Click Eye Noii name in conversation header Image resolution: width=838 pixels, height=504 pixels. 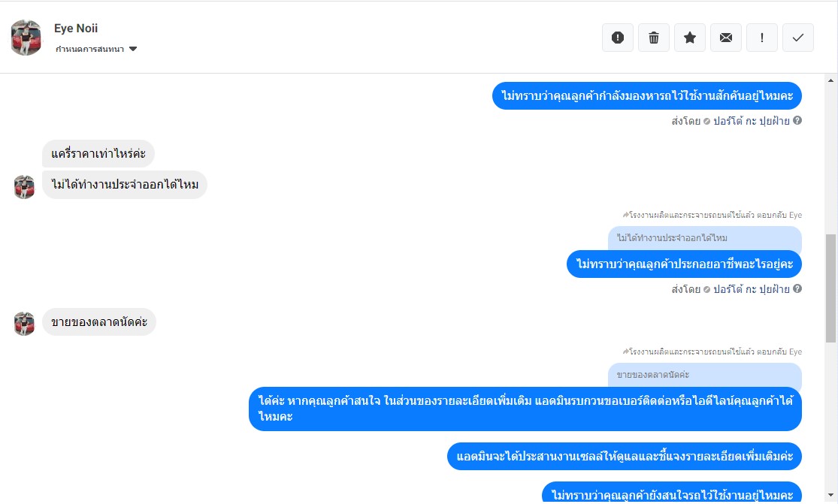point(76,29)
